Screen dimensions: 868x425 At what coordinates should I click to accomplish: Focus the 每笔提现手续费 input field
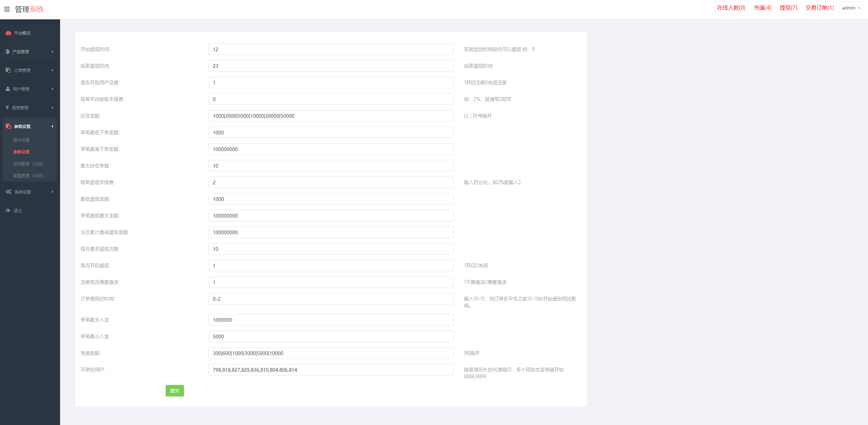(331, 182)
